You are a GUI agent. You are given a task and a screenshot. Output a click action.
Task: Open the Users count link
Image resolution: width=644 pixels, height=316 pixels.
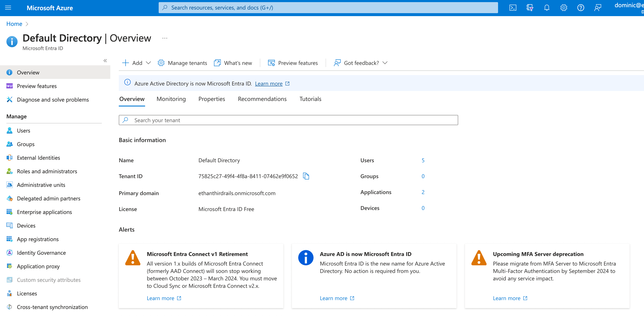423,160
